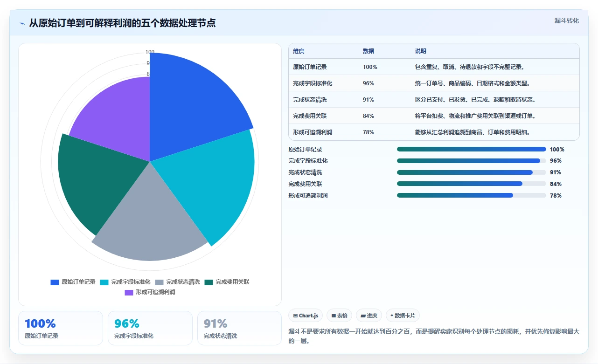Viewport: 598px width, 364px height.
Task: Toggle 形成可追溯利润 legend item
Action: click(150, 292)
